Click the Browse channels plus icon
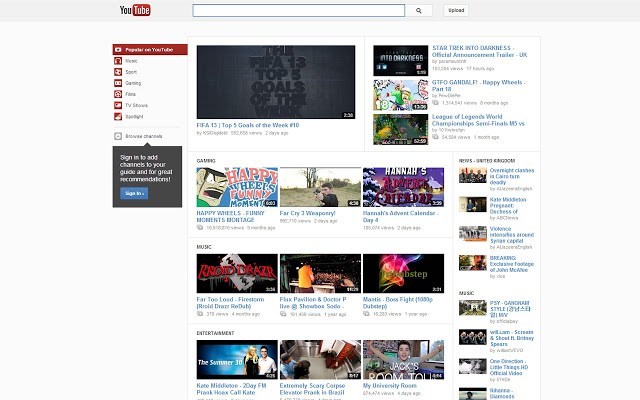 (x=118, y=136)
